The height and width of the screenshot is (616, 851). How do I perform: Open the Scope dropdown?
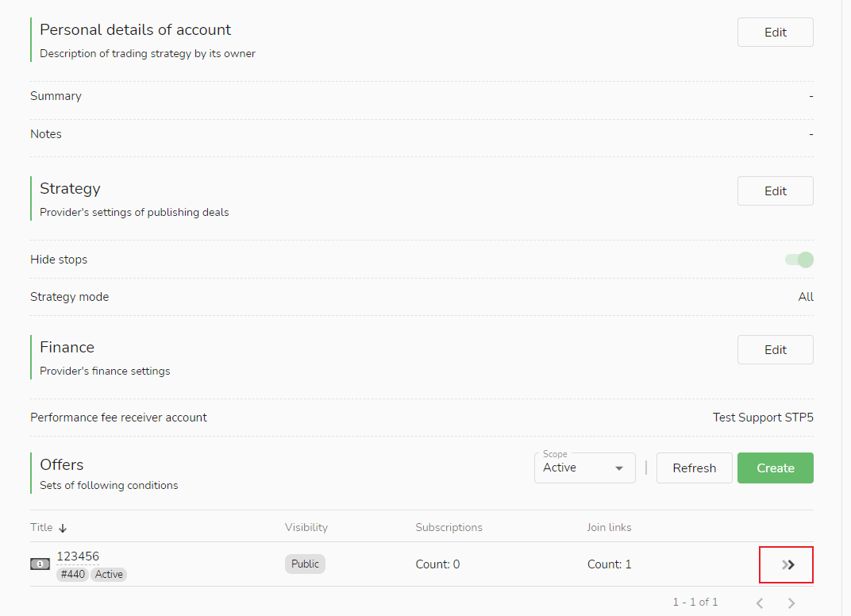pos(576,468)
